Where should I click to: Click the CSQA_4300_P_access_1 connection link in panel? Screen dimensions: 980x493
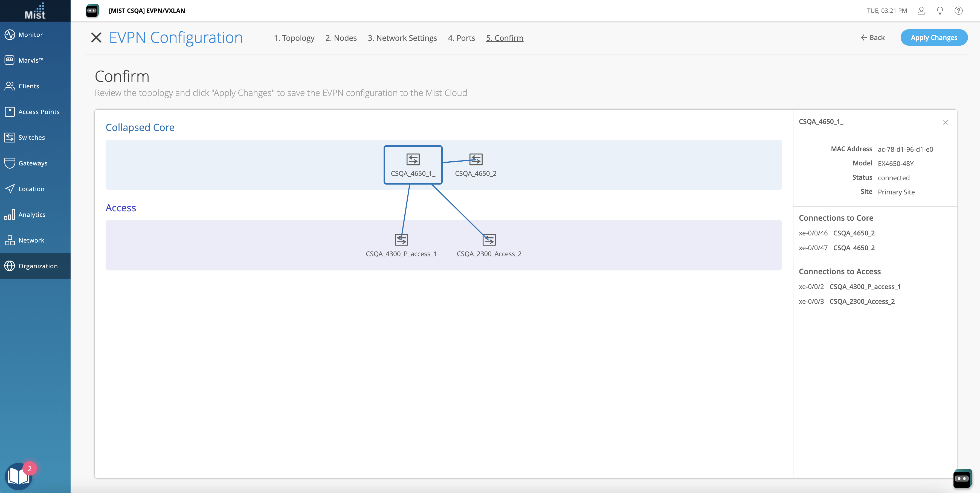tap(865, 287)
